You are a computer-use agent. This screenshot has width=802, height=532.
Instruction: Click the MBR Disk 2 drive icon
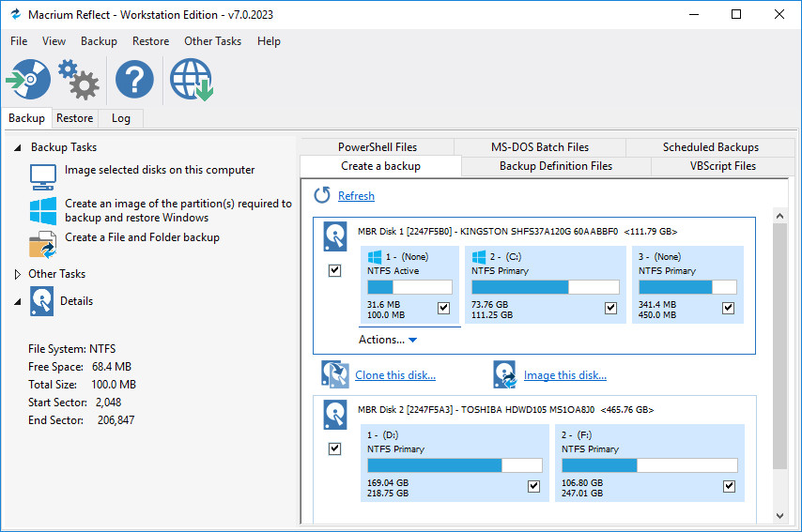pos(335,415)
